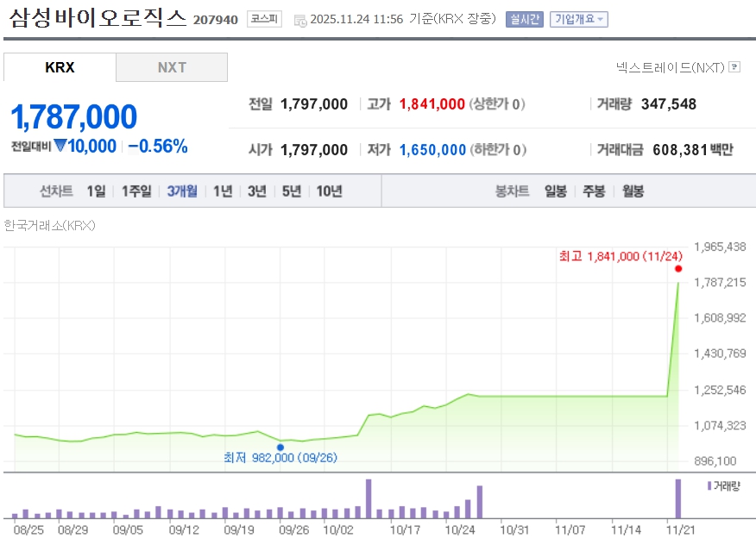Click the calendar icon beside the date
The height and width of the screenshot is (551, 756).
[x=299, y=20]
